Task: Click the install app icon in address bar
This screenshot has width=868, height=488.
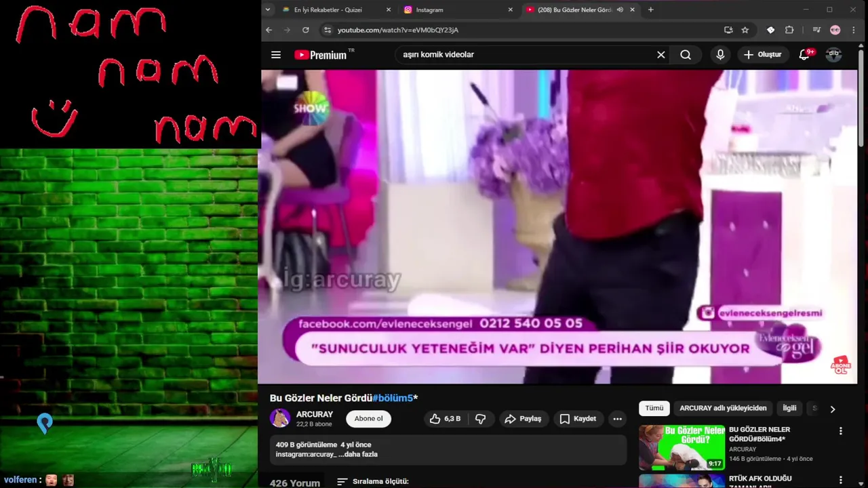Action: pyautogui.click(x=728, y=30)
